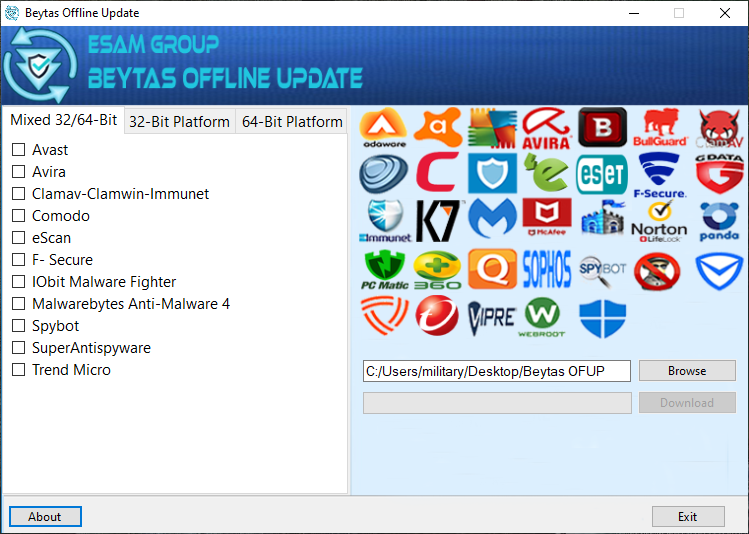Click the green eScan logo
The width and height of the screenshot is (749, 534).
pyautogui.click(x=547, y=172)
